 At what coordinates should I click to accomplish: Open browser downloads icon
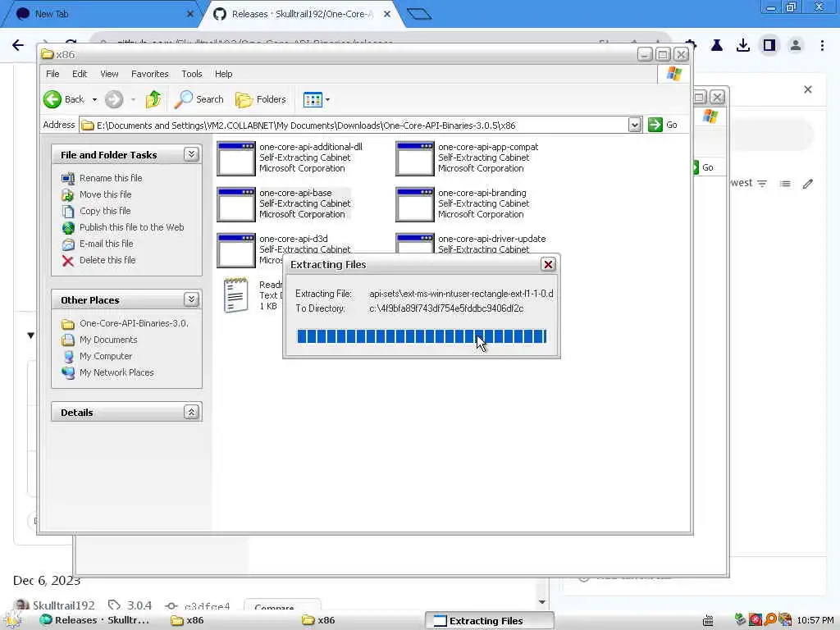pos(742,46)
